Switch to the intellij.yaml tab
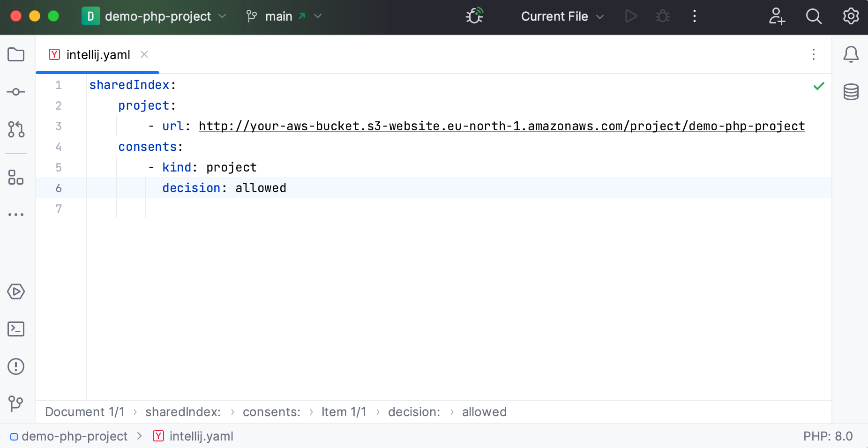This screenshot has width=868, height=448. click(98, 54)
